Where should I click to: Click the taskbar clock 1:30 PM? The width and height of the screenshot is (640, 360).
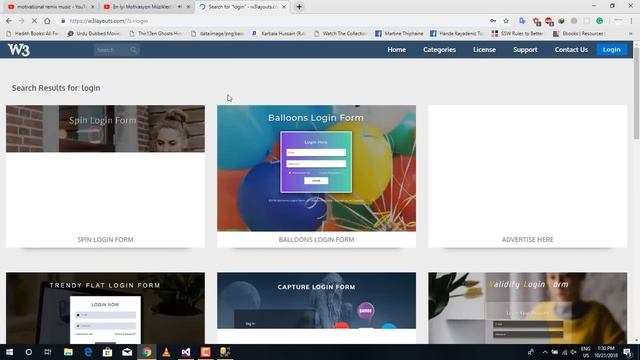(606, 352)
